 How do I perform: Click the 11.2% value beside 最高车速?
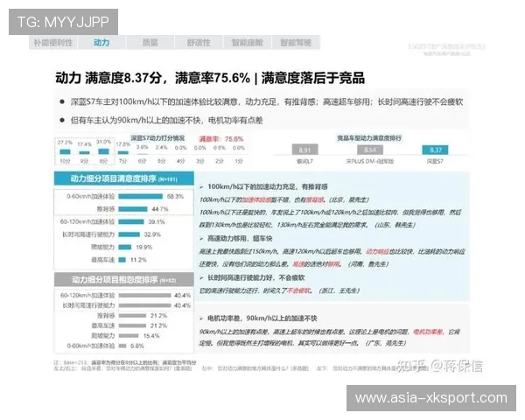138,260
